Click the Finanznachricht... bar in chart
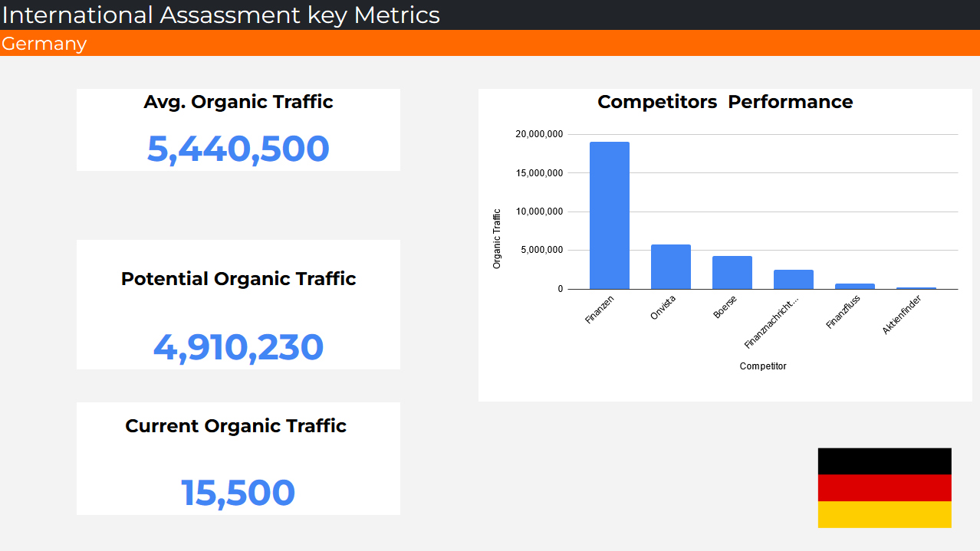This screenshot has width=980, height=551. pyautogui.click(x=793, y=280)
